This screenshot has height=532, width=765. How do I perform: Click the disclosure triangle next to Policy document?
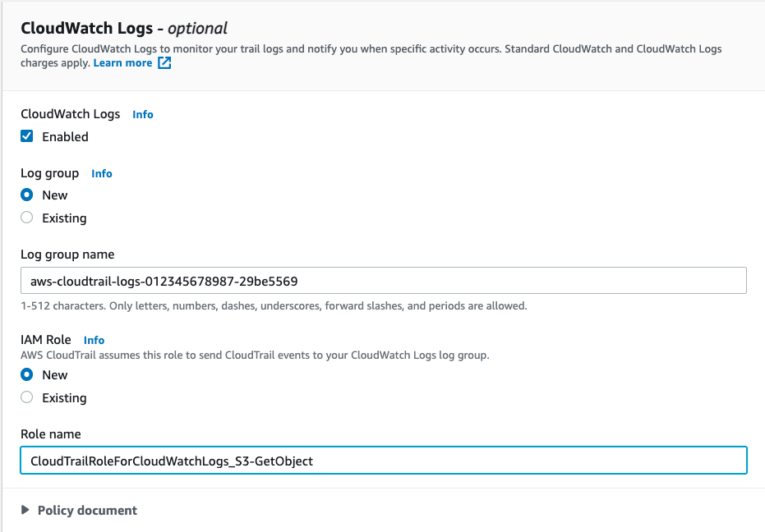(x=26, y=510)
